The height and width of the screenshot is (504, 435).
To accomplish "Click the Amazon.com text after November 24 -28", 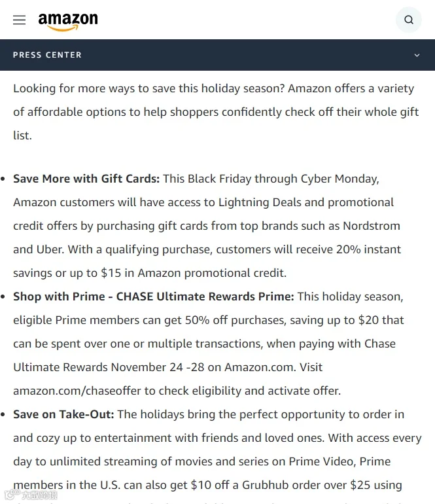I will (260, 367).
